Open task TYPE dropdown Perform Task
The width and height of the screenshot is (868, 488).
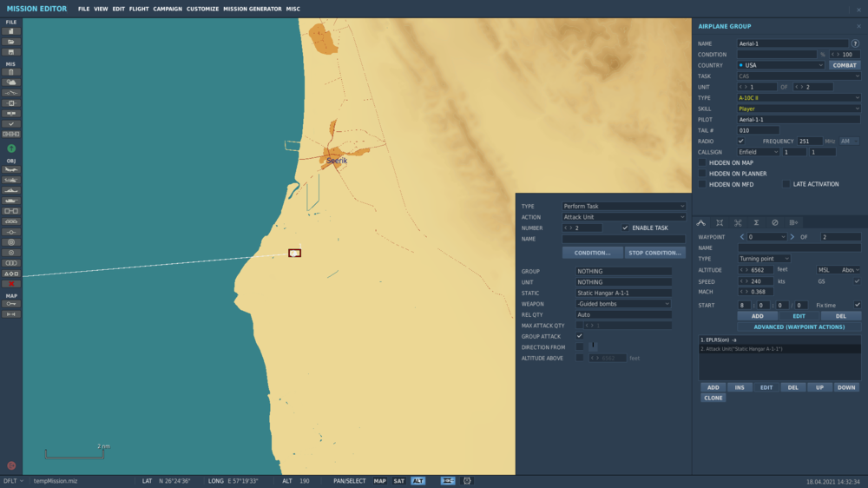coord(624,206)
